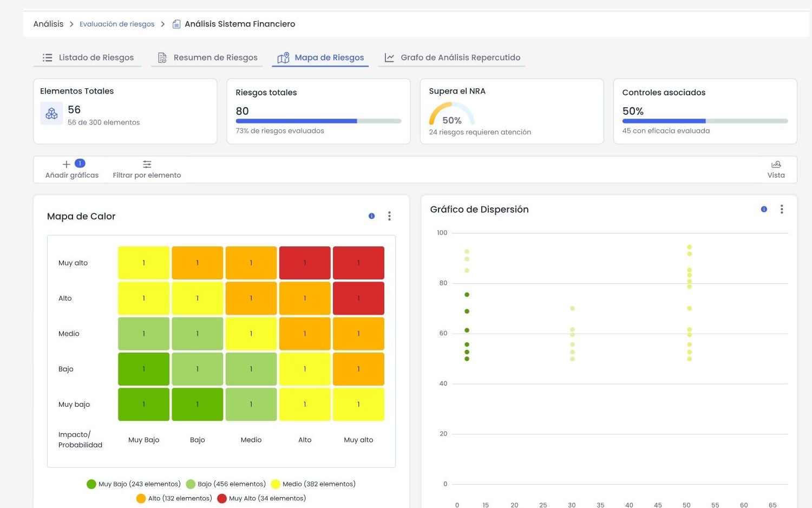
Task: Click '56 de 300 elementos' text
Action: 104,122
